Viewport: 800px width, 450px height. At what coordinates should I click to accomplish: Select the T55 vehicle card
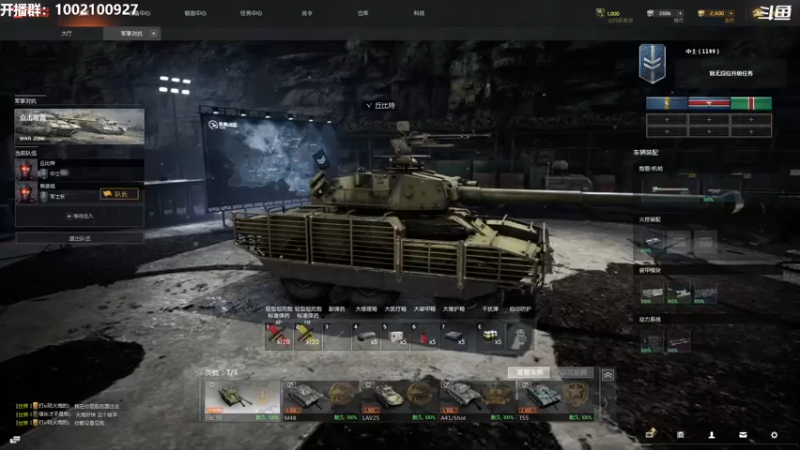coord(556,401)
